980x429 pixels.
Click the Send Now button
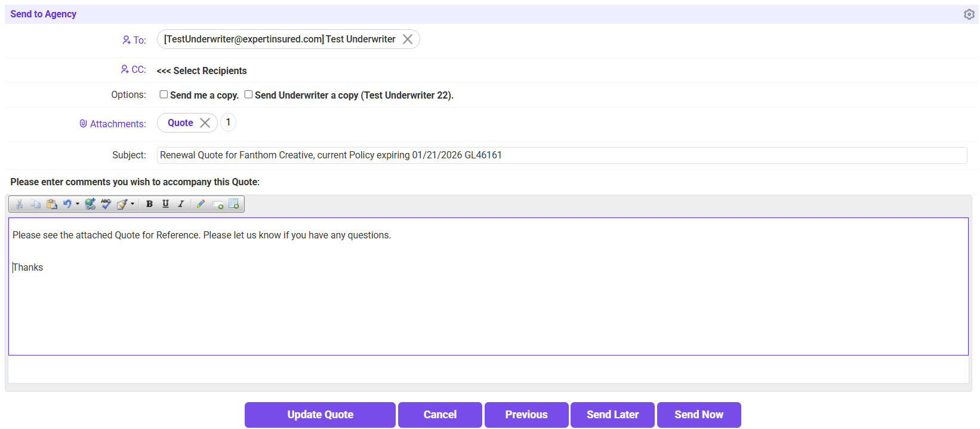[699, 415]
